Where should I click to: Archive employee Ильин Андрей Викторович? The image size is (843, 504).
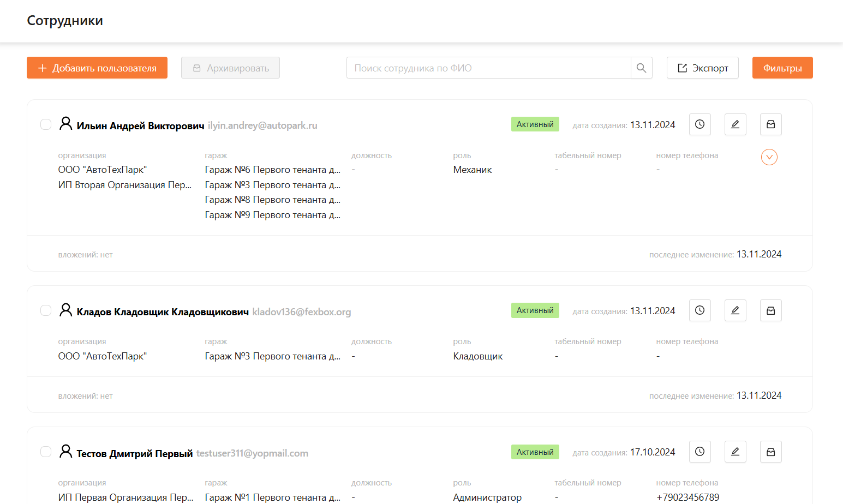(770, 124)
